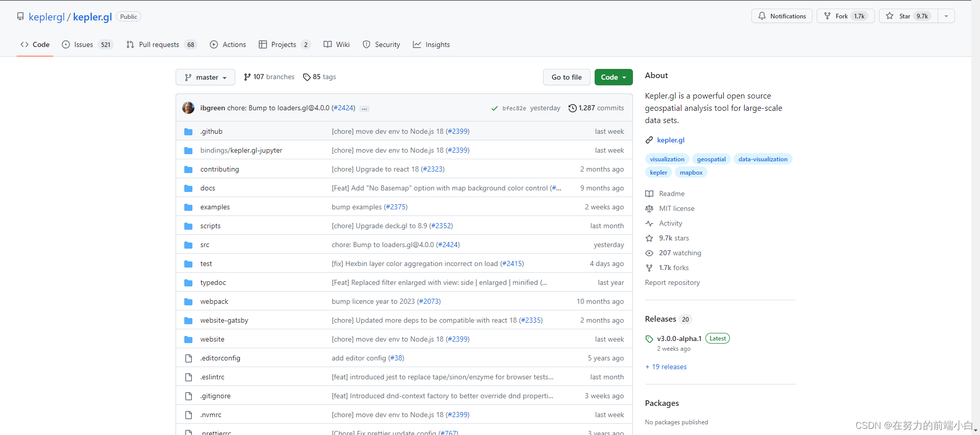
Task: Select the visualization topic tag
Action: coord(667,159)
